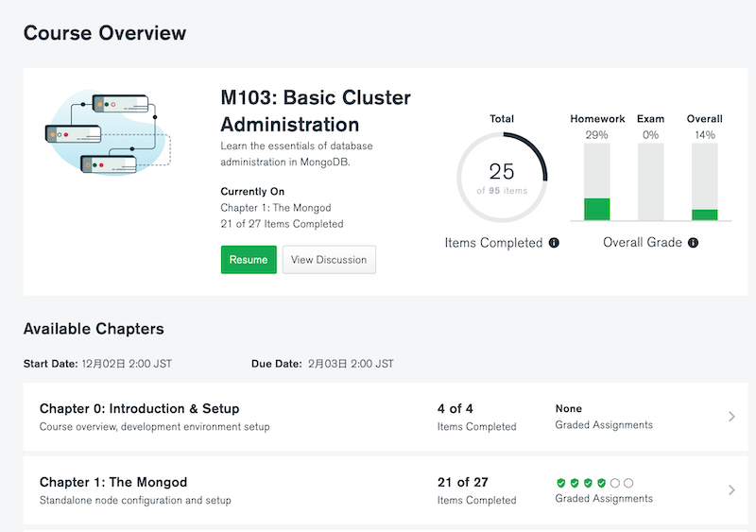Click '21 of 27 Items Completed' under Currently On
The height and width of the screenshot is (532, 756).
pyautogui.click(x=282, y=224)
